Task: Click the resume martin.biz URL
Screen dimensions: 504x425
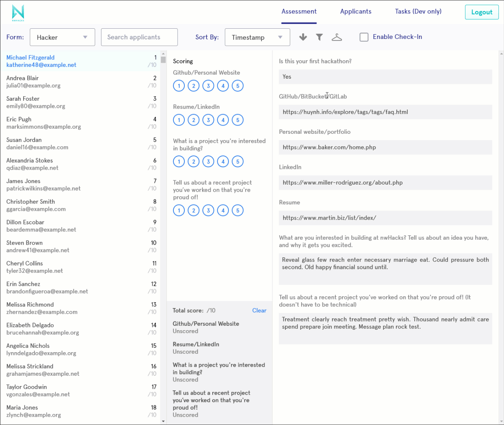Action: [x=385, y=218]
